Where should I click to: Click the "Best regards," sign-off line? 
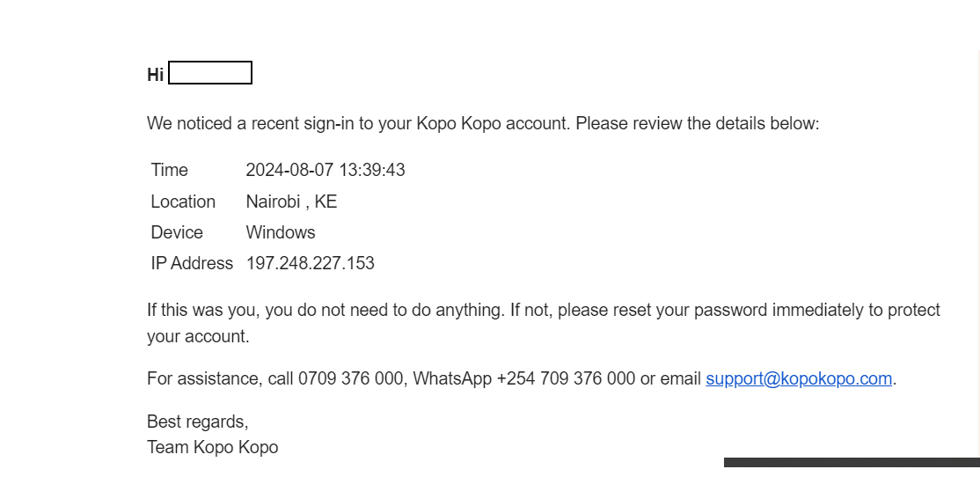[198, 422]
